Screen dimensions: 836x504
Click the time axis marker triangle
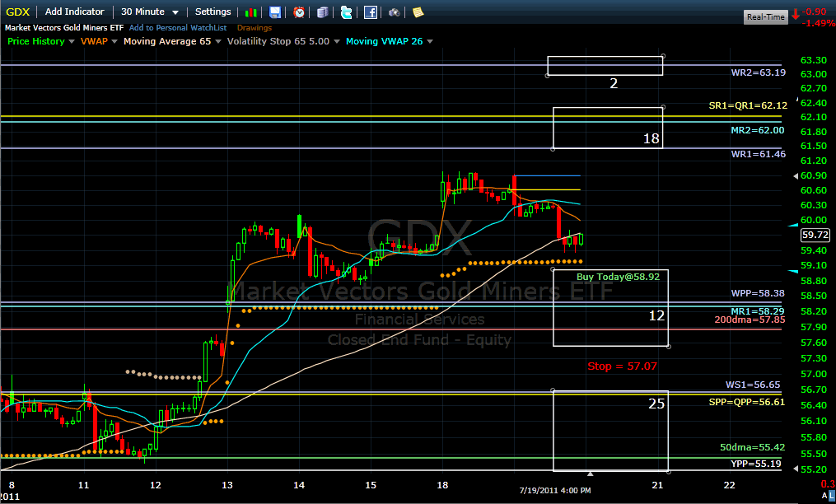[x=590, y=474]
